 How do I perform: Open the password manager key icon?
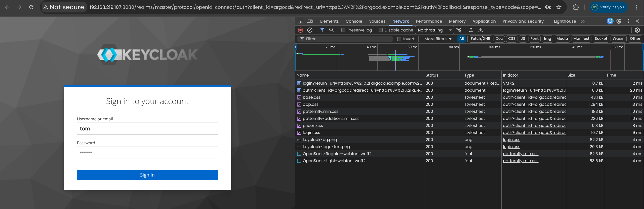point(548,7)
